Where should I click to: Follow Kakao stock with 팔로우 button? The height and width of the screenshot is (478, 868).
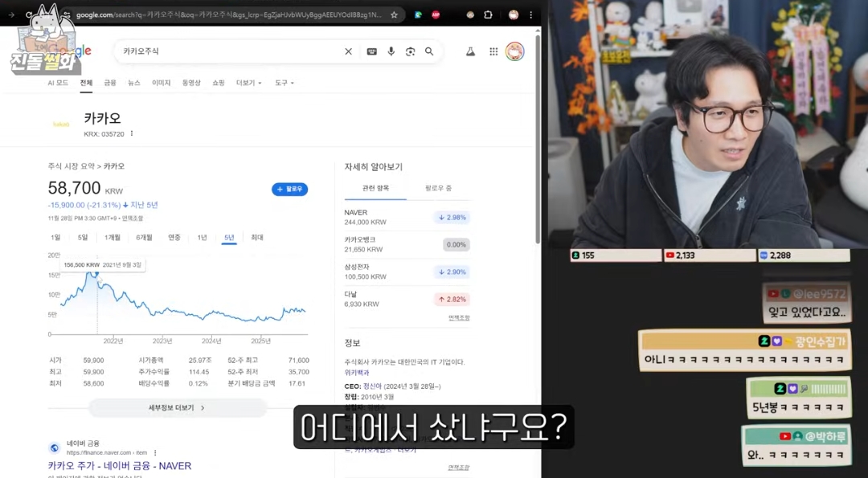pos(289,190)
